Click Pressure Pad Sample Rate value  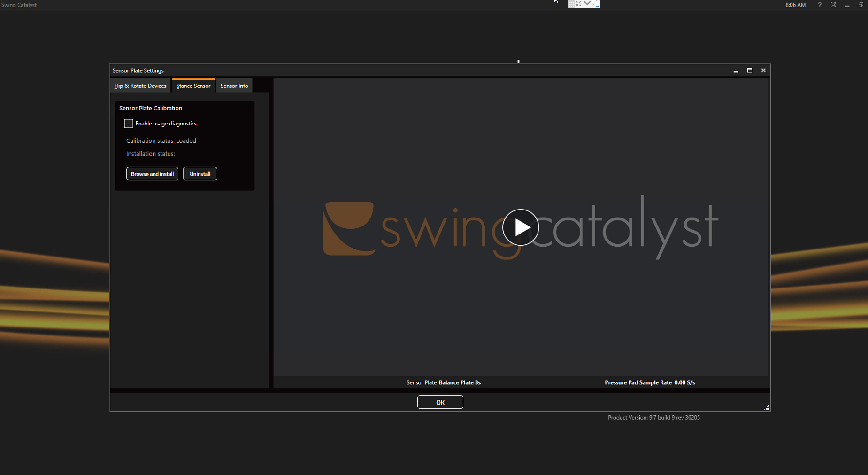pyautogui.click(x=684, y=382)
